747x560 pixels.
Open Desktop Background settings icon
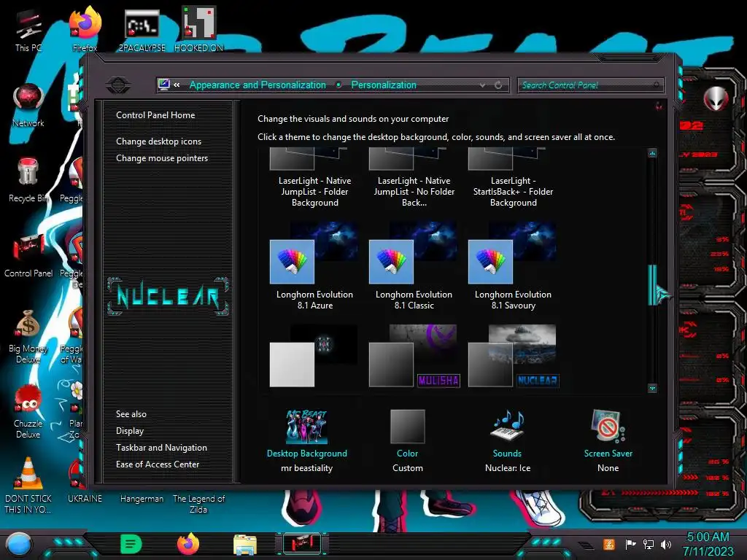pyautogui.click(x=307, y=427)
